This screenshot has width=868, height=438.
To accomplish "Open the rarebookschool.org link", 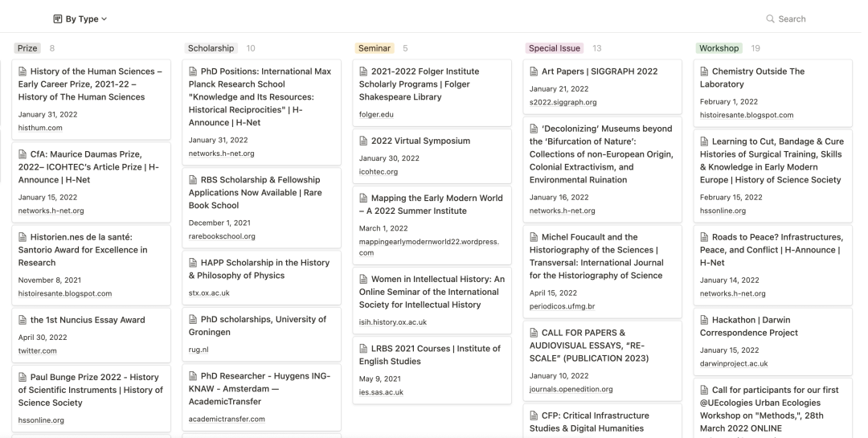I will (222, 236).
